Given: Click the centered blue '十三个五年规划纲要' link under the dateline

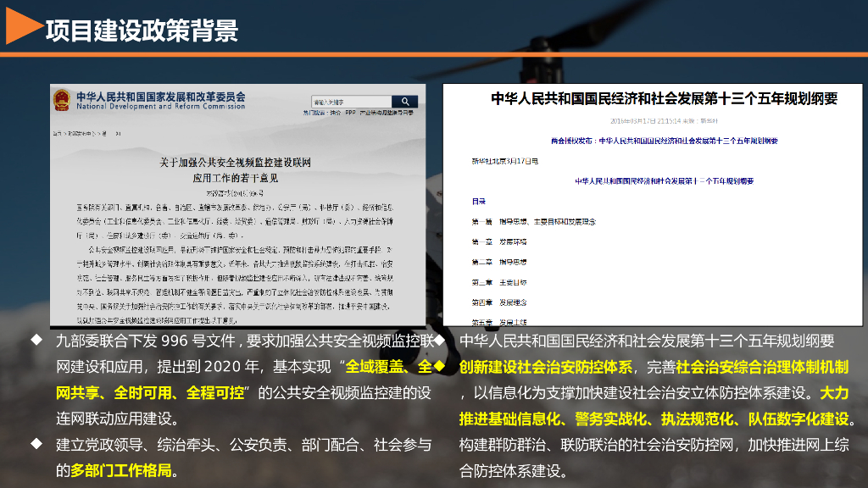Looking at the screenshot, I should 664,181.
